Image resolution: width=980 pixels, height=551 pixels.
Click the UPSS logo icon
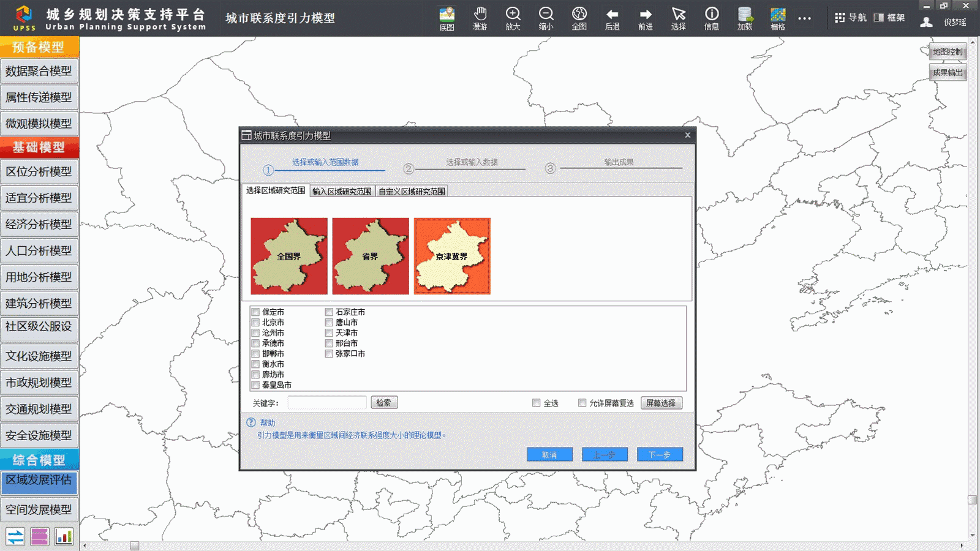point(24,18)
